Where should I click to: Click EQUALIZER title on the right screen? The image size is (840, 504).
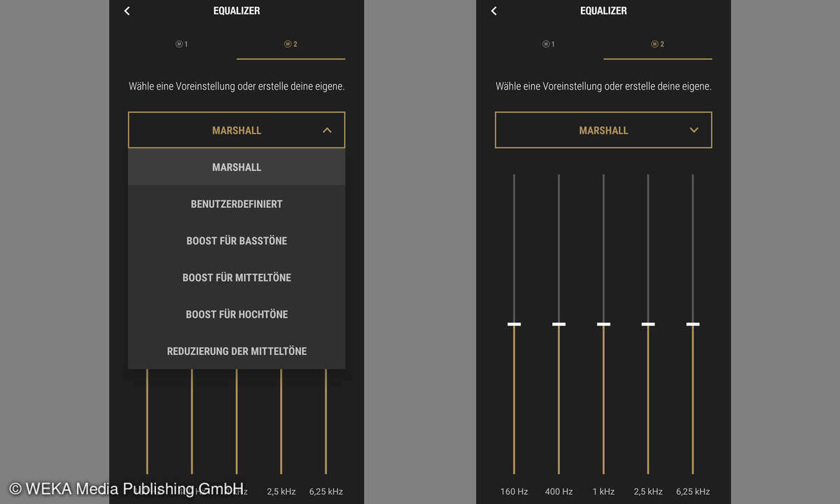click(x=603, y=10)
